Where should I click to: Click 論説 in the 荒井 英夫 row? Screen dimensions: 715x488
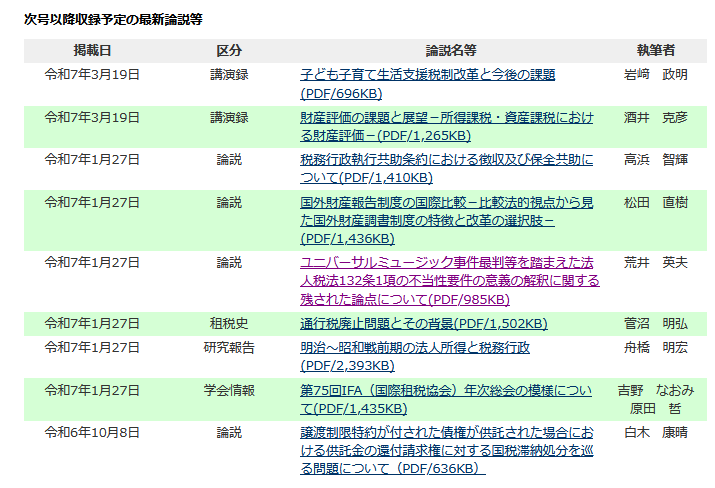(x=229, y=262)
